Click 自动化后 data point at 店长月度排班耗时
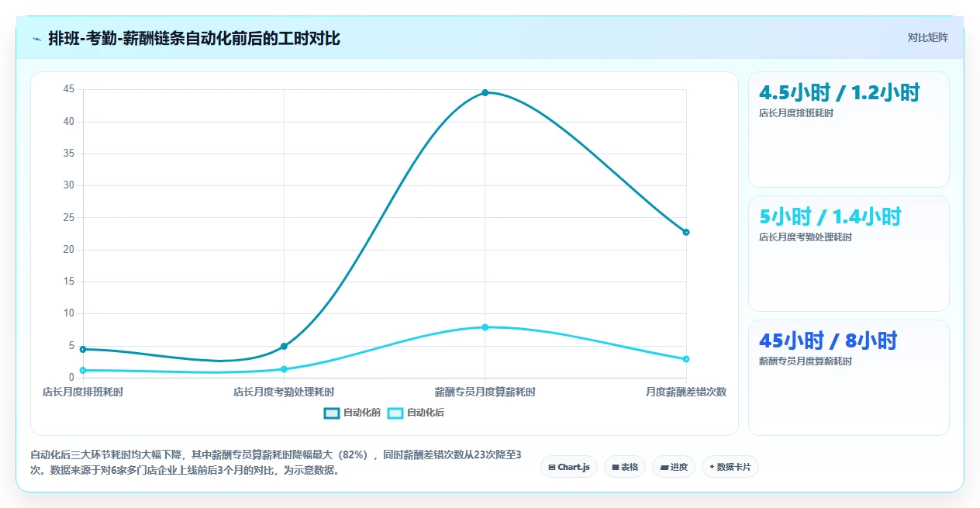The height and width of the screenshot is (508, 980). pyautogui.click(x=83, y=370)
